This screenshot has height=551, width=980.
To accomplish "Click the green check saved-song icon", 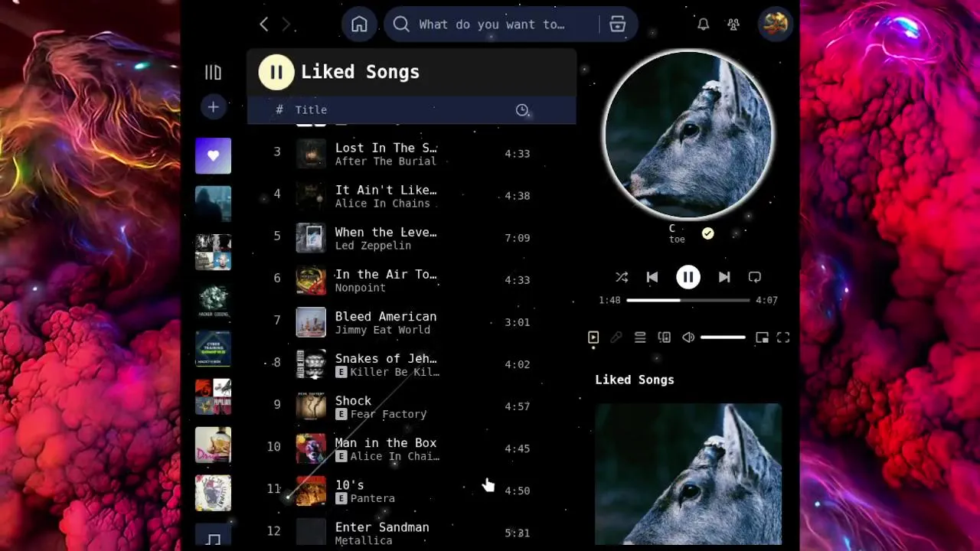I will [708, 233].
